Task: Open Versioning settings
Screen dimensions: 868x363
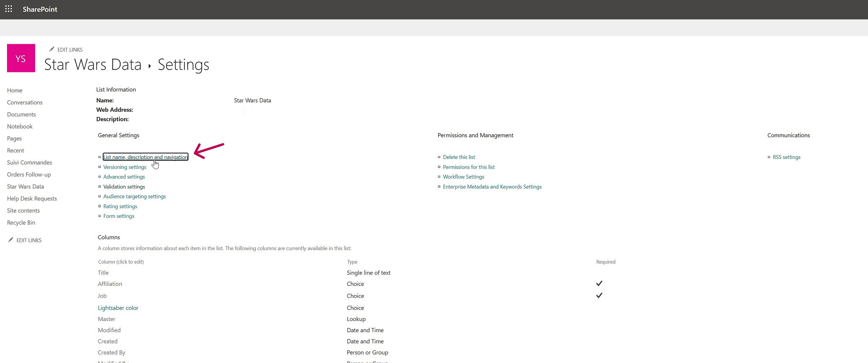Action: 125,167
